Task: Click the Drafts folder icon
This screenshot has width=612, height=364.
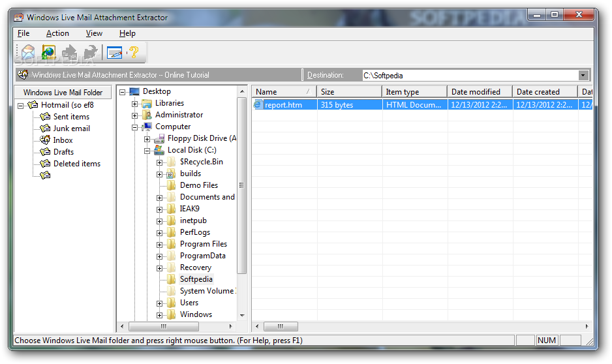Action: pyautogui.click(x=45, y=151)
